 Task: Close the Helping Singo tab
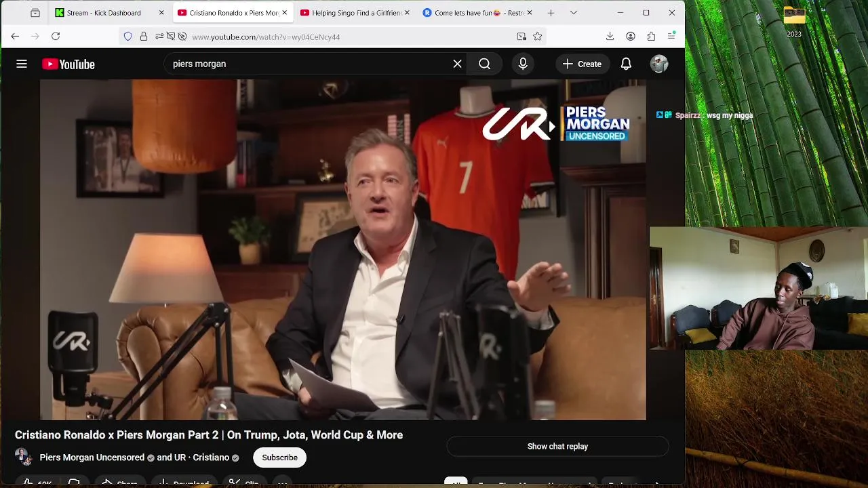point(407,13)
